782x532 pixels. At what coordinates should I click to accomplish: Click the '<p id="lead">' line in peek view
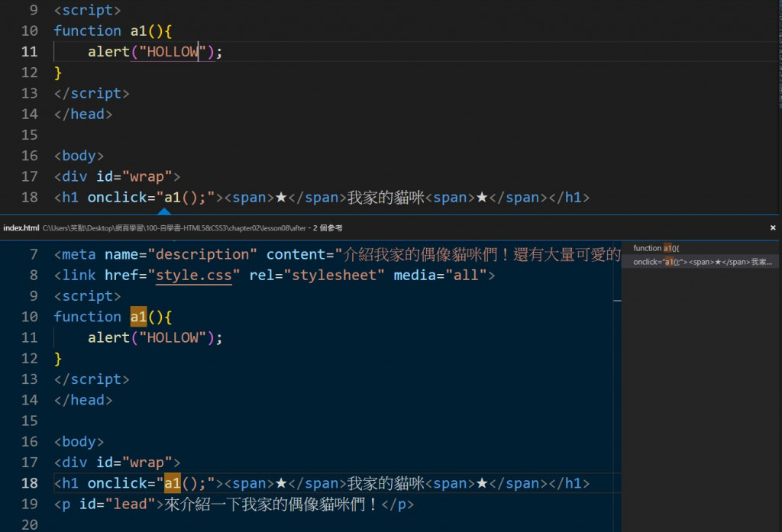tap(234, 505)
